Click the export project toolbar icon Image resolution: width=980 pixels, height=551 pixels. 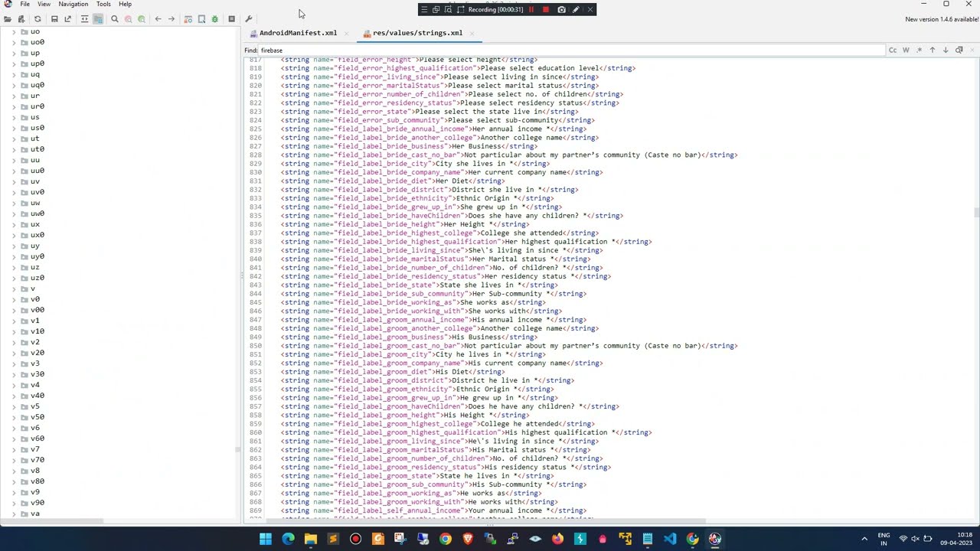click(67, 19)
